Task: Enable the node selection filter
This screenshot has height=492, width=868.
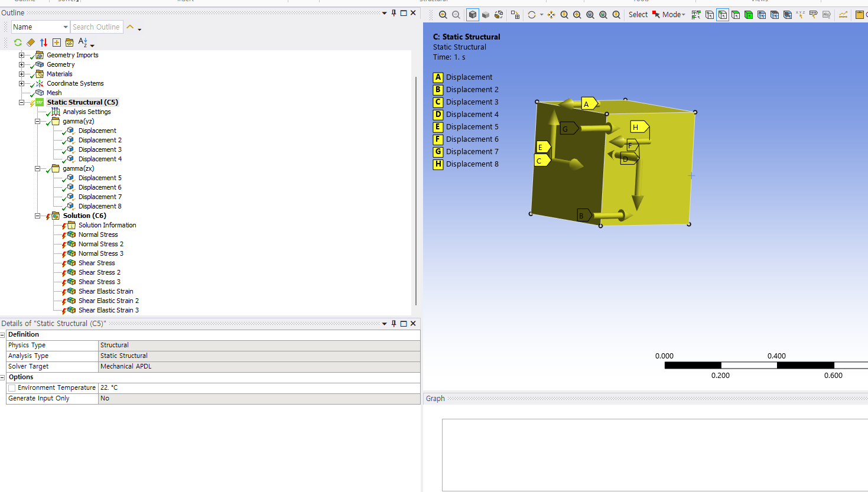Action: coord(762,15)
